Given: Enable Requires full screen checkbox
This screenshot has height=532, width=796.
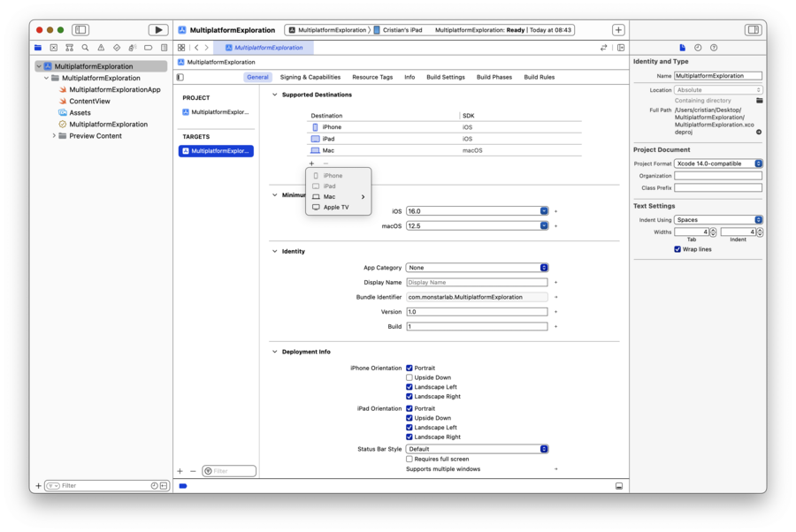Looking at the screenshot, I should (x=409, y=459).
